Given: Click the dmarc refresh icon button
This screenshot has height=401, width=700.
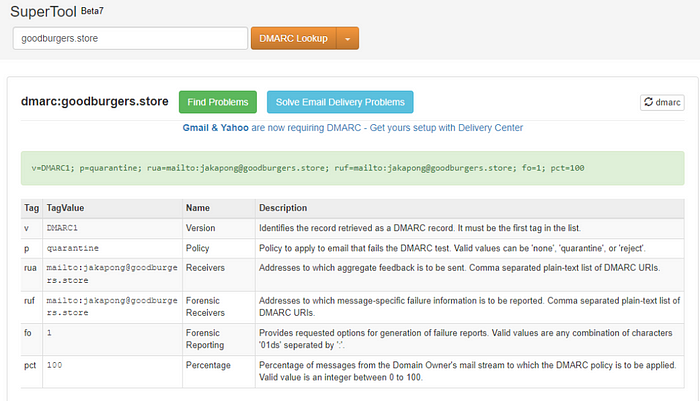Looking at the screenshot, I should 662,102.
